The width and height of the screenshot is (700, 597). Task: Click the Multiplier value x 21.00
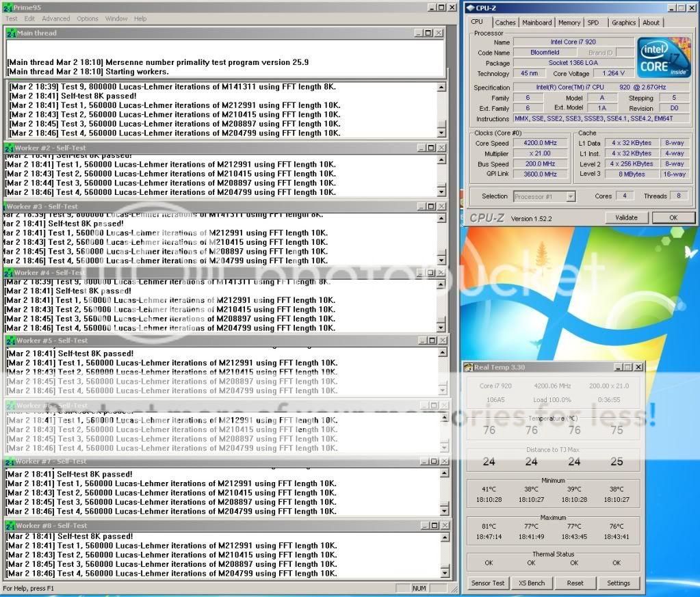(x=540, y=153)
